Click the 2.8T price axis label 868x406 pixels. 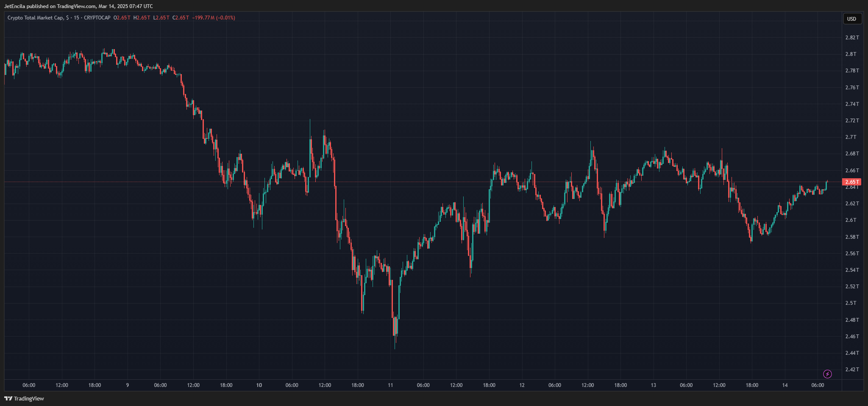point(851,54)
